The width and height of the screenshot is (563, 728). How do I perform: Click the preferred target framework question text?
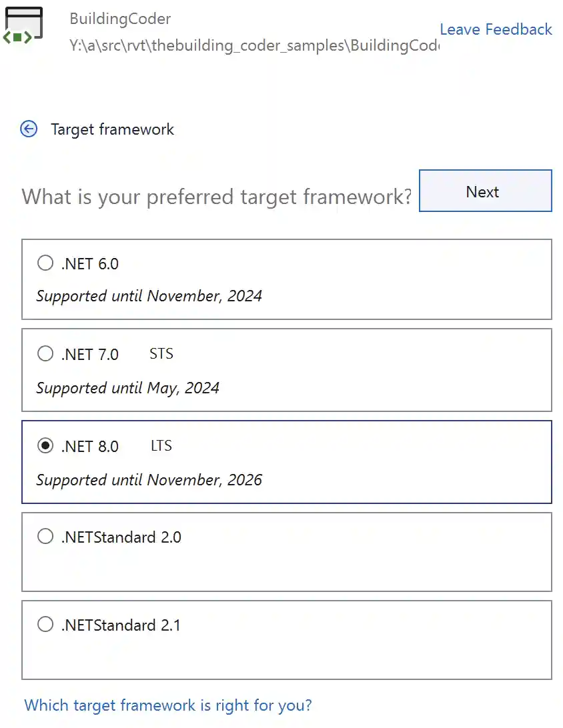pos(216,197)
